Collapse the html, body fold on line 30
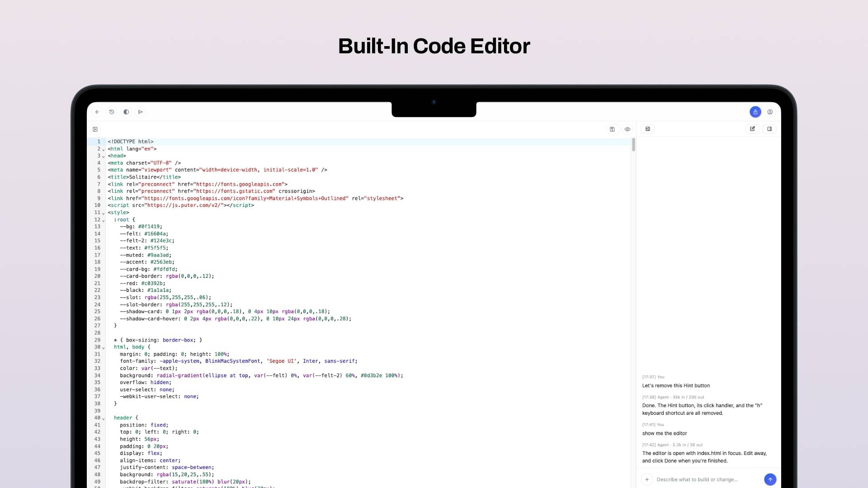The image size is (868, 488). coord(104,347)
